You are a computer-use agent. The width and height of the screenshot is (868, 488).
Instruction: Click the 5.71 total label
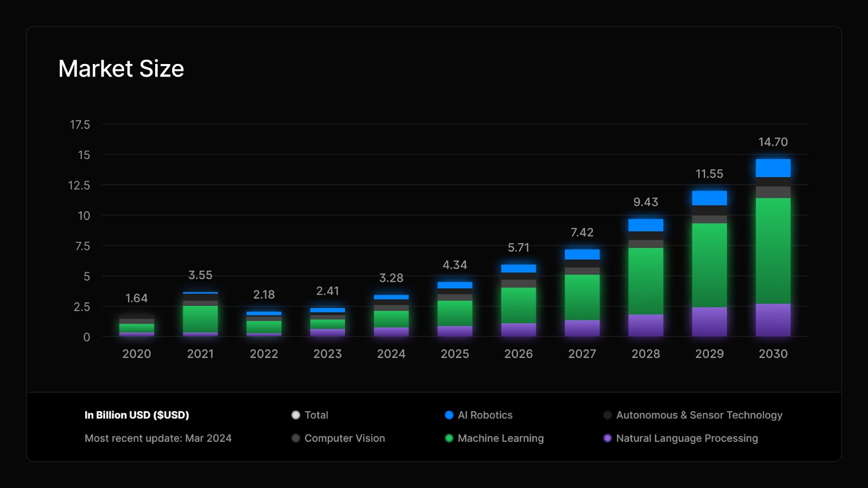[x=519, y=248]
